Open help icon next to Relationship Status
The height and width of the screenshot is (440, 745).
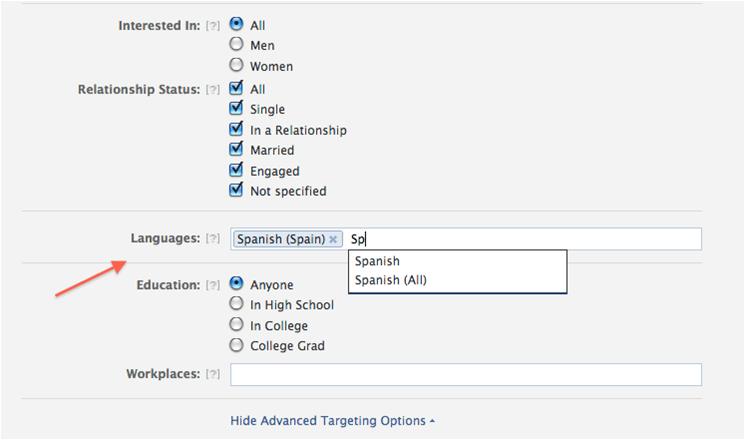pyautogui.click(x=213, y=90)
